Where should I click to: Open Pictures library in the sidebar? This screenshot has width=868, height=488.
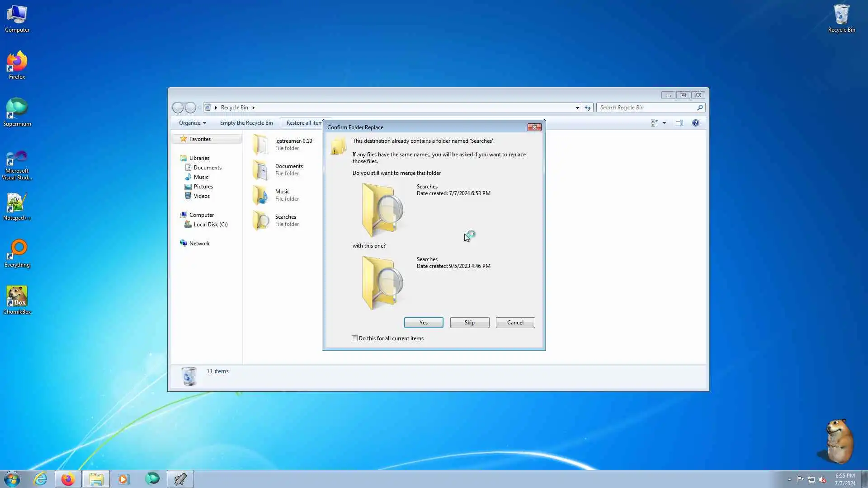pyautogui.click(x=203, y=187)
